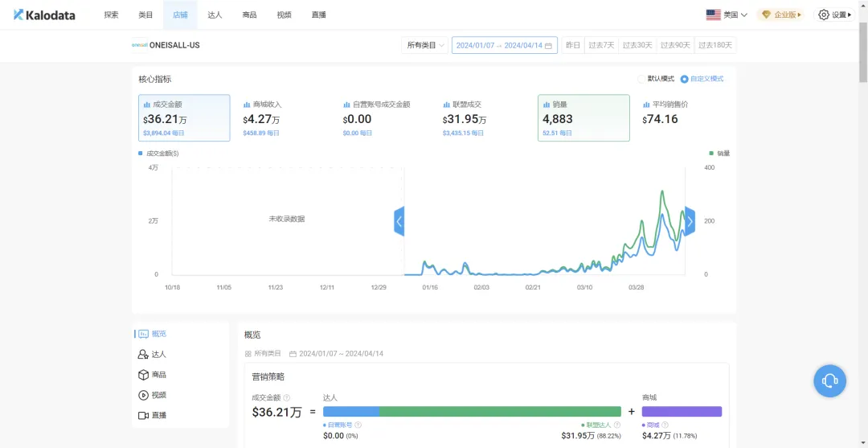Click the settings gear icon

(823, 14)
